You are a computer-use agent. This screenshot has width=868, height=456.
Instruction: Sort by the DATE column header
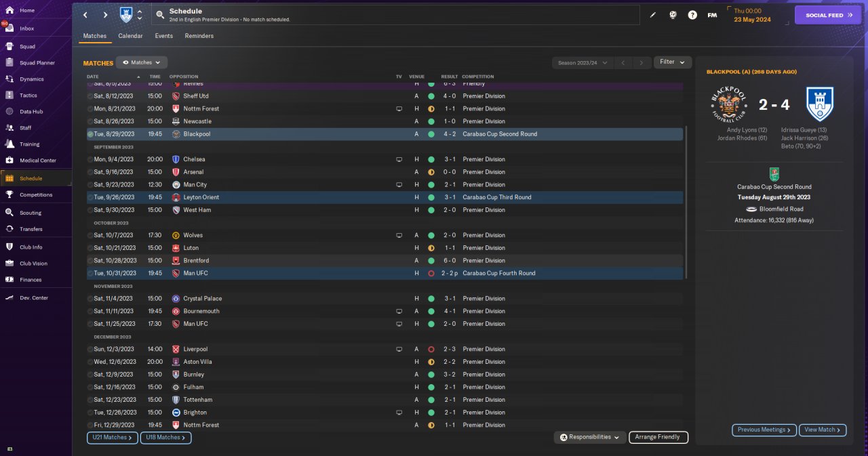(93, 77)
